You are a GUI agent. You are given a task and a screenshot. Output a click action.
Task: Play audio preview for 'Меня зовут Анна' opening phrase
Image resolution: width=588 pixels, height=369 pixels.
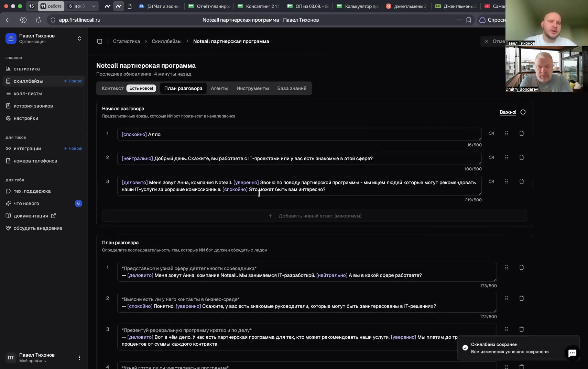(491, 181)
